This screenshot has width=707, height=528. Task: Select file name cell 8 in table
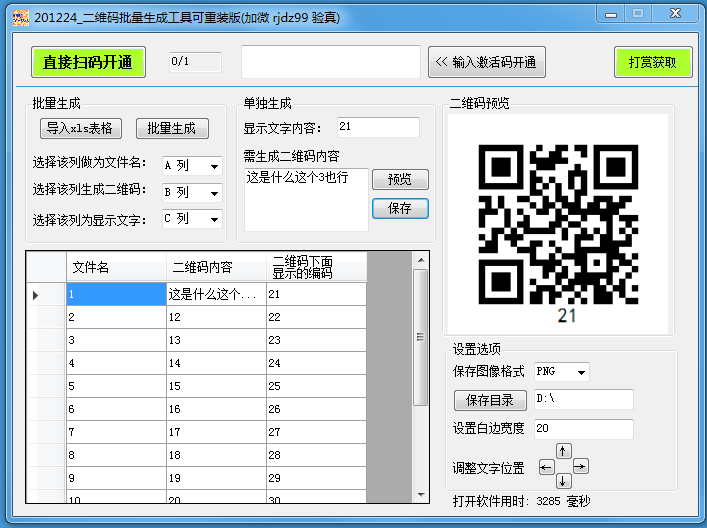116,455
